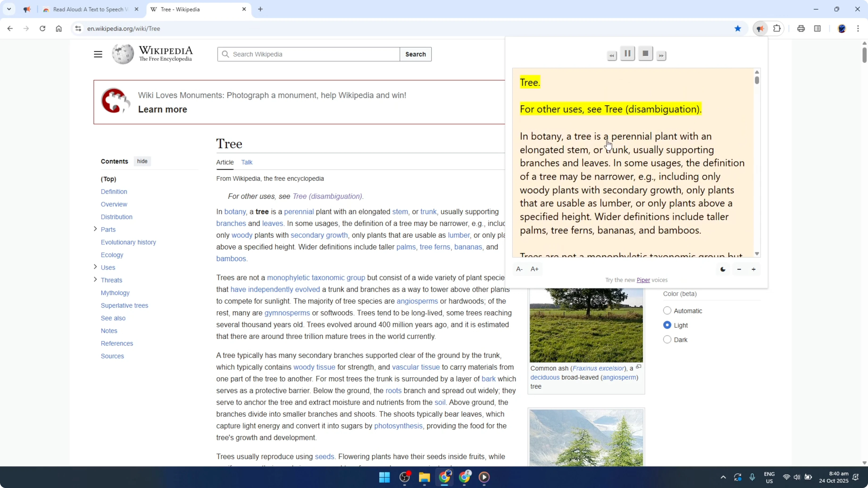Click the print icon in browser toolbar

pos(801,29)
